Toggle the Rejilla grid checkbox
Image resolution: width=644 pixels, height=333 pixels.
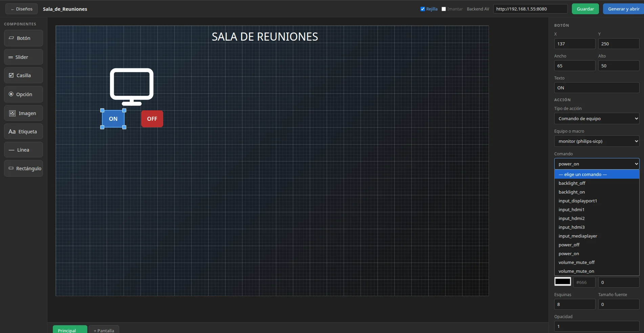[x=423, y=9]
